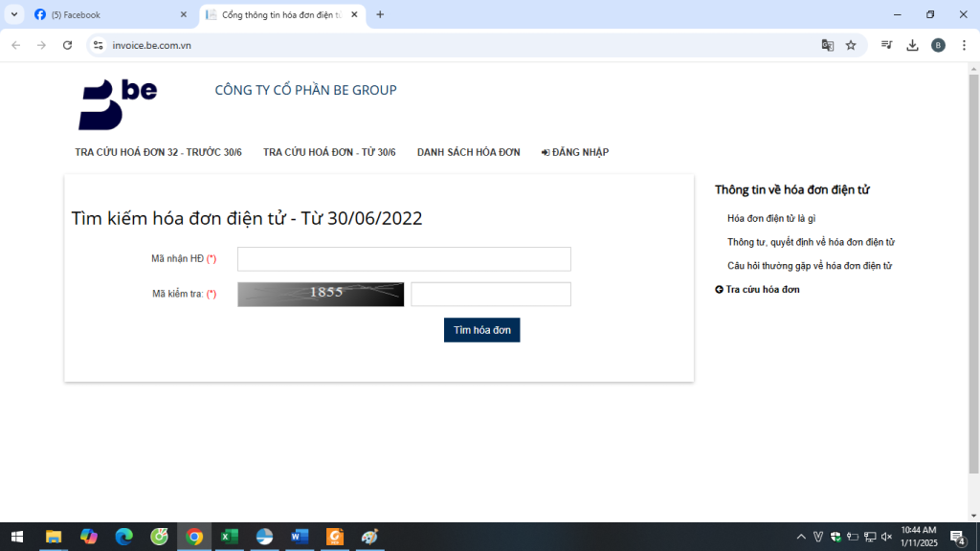Click the captcha image showing 1855

point(321,295)
